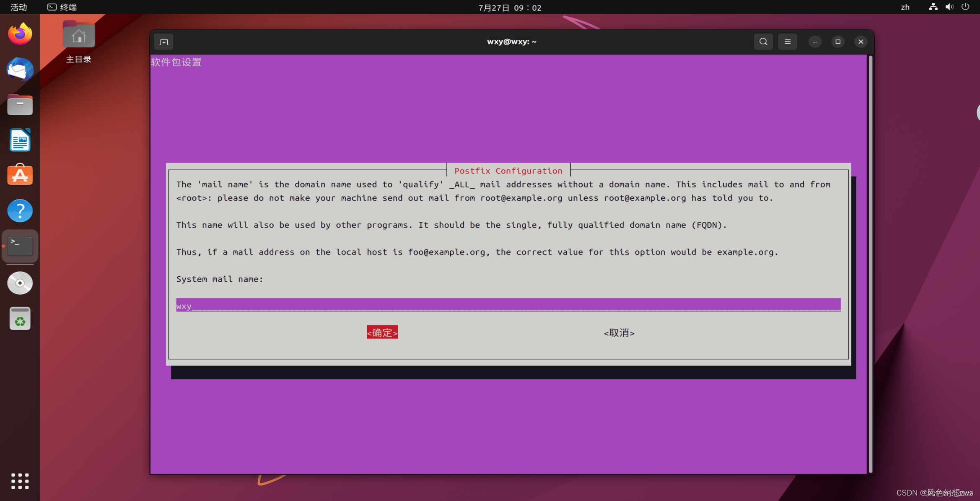Click the disc media dock icon
Screen dimensions: 980x501
tap(20, 283)
